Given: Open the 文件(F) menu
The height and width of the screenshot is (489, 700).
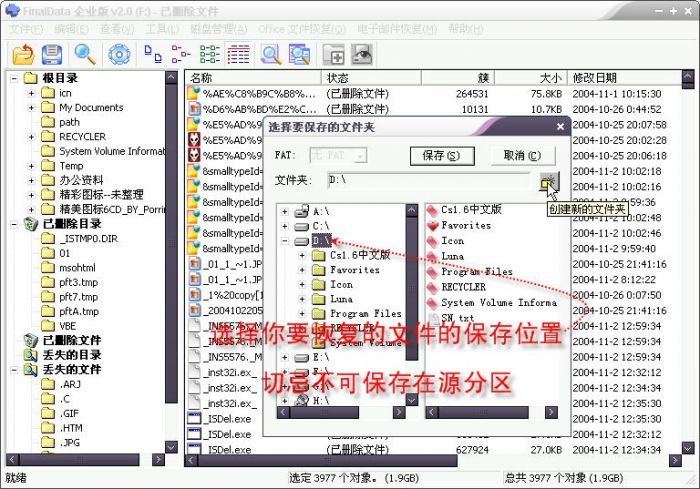Looking at the screenshot, I should pos(26,29).
